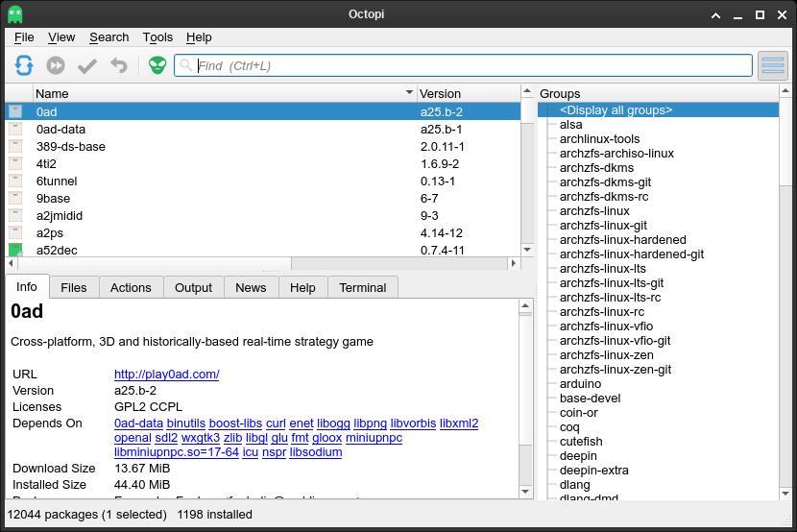Click the package icon beside 9base
797x532 pixels.
(x=15, y=198)
